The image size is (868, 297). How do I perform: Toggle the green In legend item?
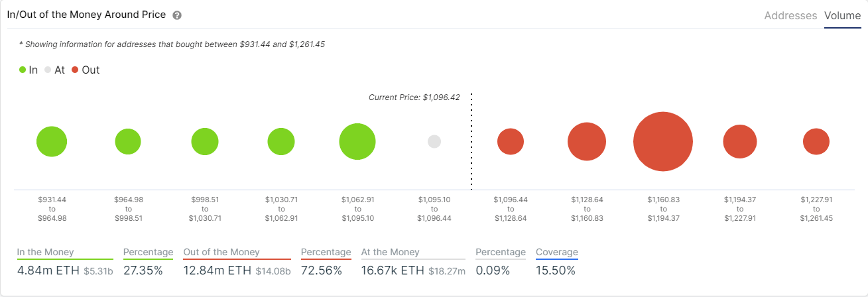pyautogui.click(x=28, y=70)
